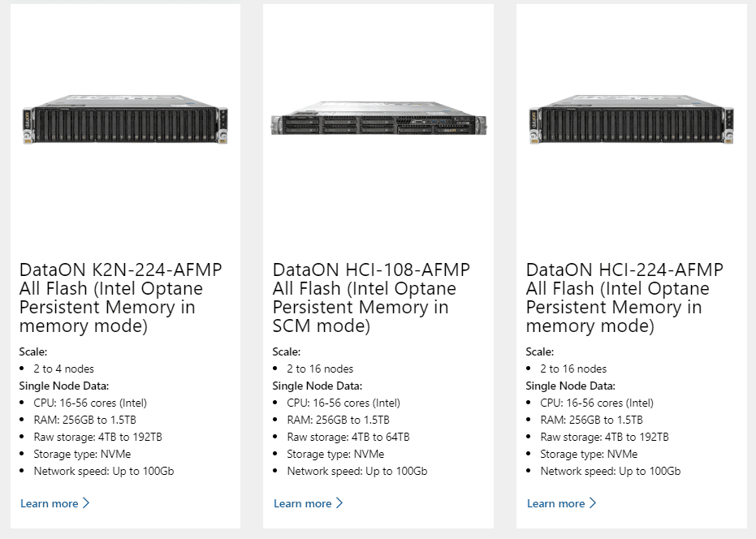Select the DataON K2N-224-AFMP title heading
Image resolution: width=756 pixels, height=539 pixels.
pyautogui.click(x=120, y=297)
